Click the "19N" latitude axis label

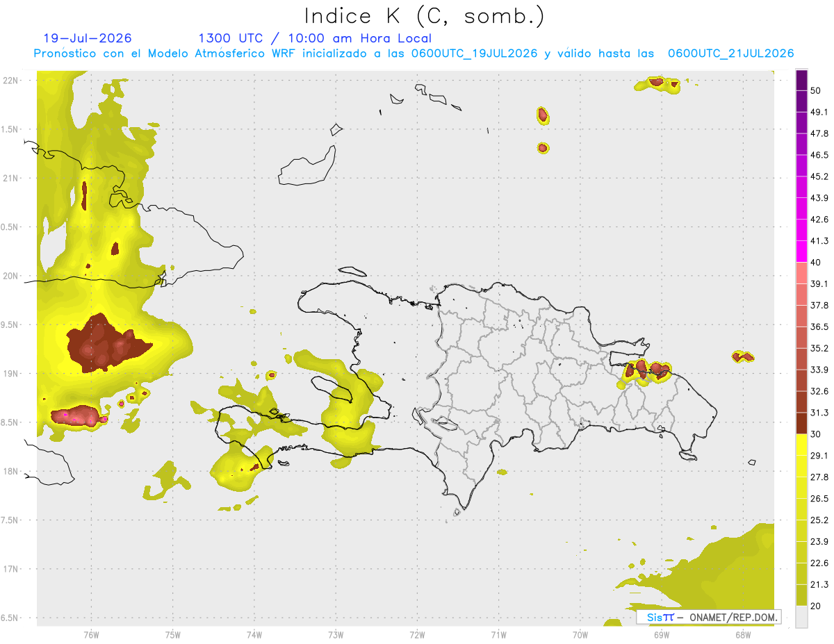(10, 374)
